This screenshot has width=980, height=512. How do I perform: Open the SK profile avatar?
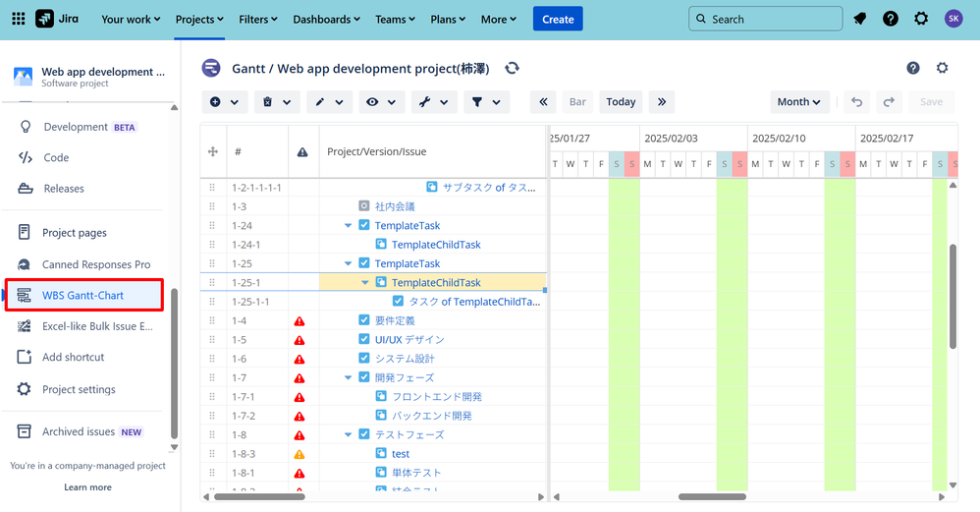[x=953, y=19]
